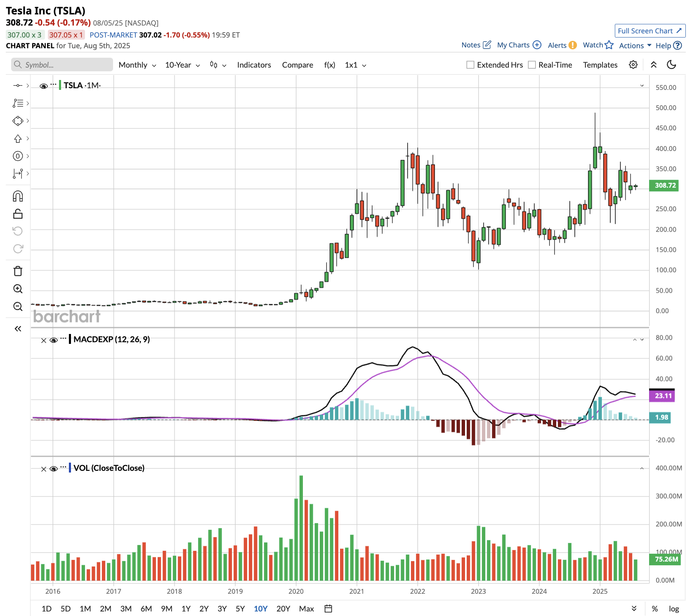The width and height of the screenshot is (699, 616).
Task: Open Help question mark icon
Action: 678,45
